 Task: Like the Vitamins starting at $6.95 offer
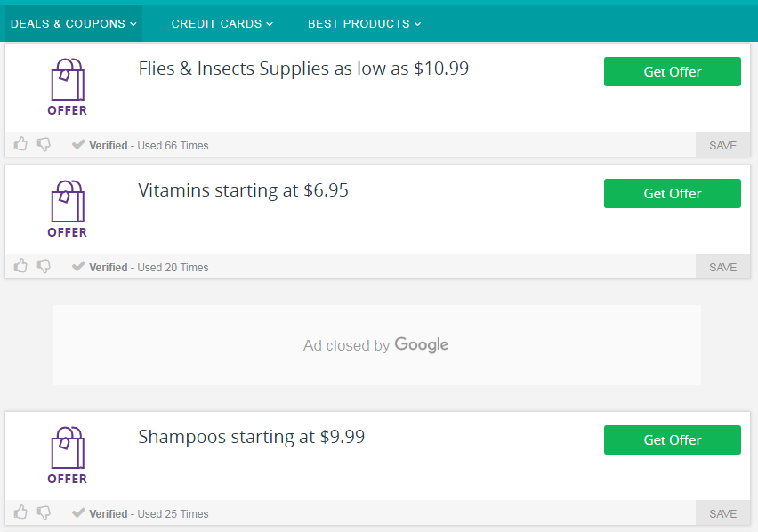click(20, 265)
